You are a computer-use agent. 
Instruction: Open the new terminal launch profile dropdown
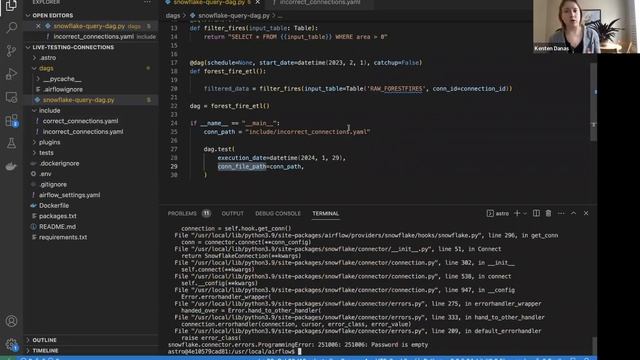525,213
